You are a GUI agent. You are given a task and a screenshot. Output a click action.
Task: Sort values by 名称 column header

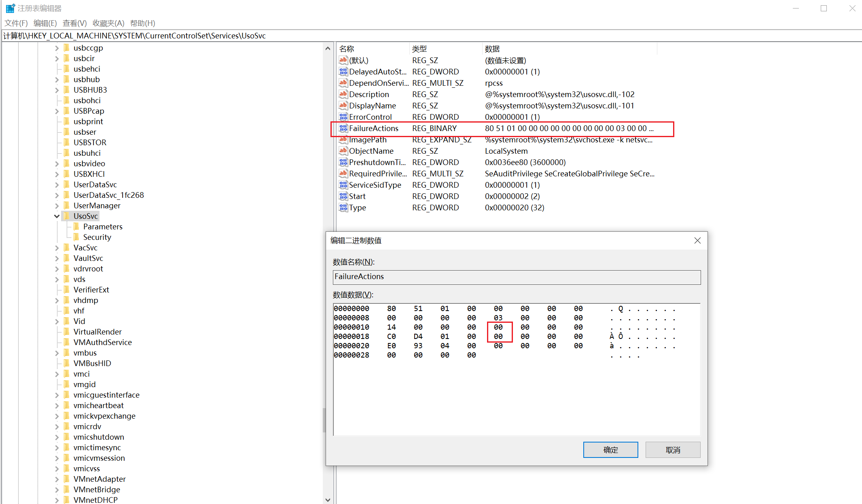coord(373,49)
